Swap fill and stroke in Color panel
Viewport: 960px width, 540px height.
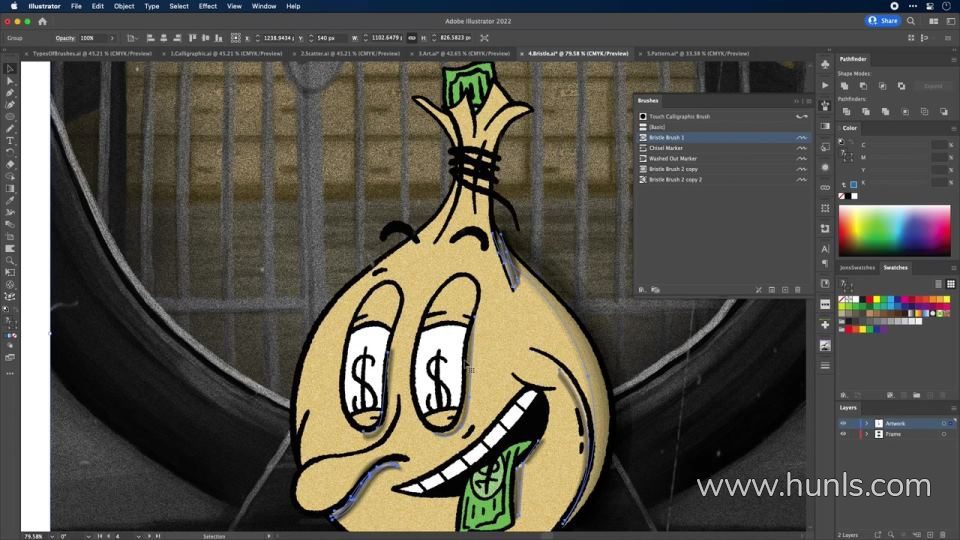(x=851, y=141)
